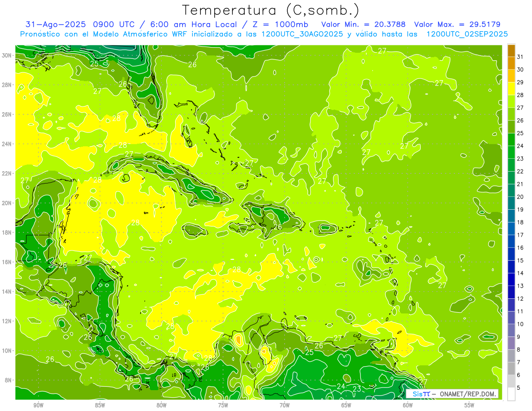Click the '23' contour label near the bottom
Viewport: 532px width, 411px height.
(x=357, y=389)
